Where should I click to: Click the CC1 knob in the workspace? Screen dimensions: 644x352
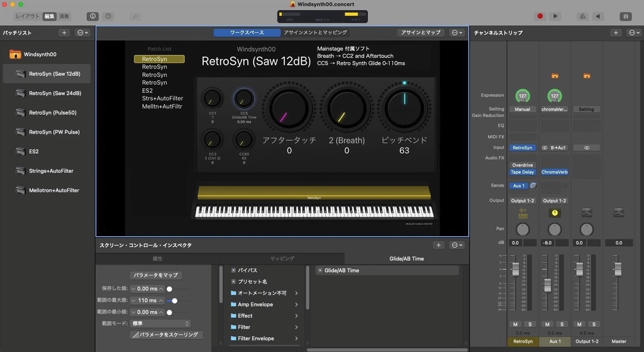point(212,99)
